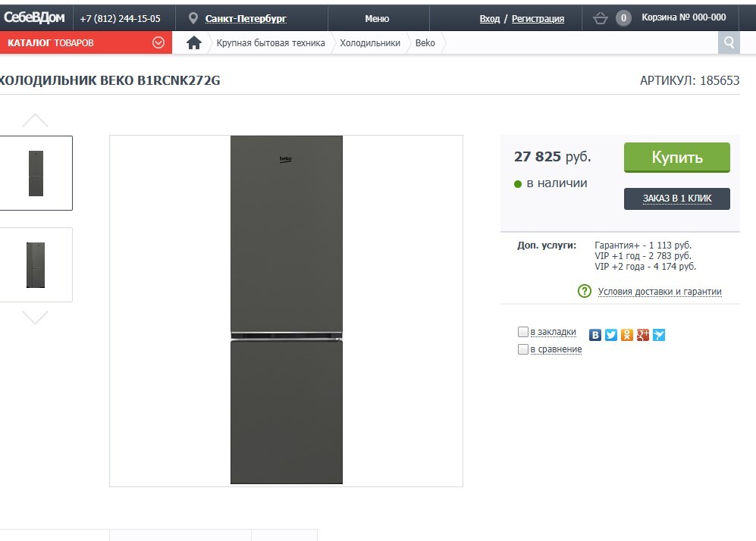The image size is (756, 541).
Task: Expand the 'Каталог товаров' dropdown
Action: pyautogui.click(x=158, y=42)
